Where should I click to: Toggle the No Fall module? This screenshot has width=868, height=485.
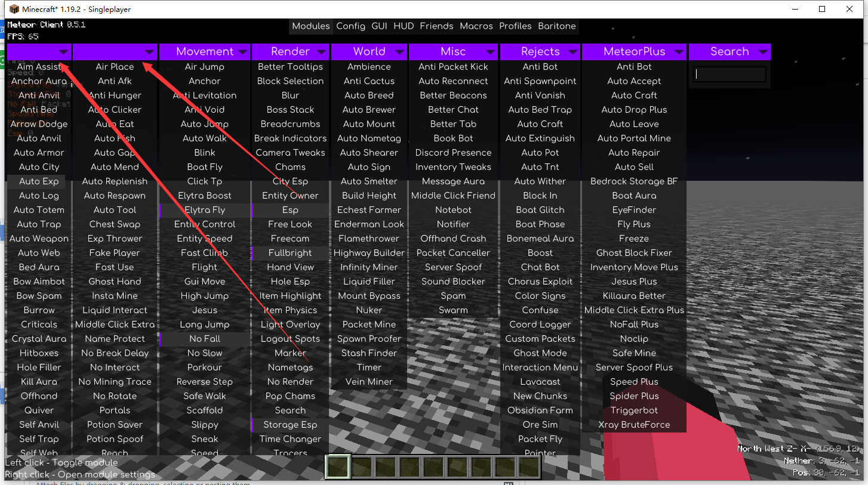click(204, 338)
